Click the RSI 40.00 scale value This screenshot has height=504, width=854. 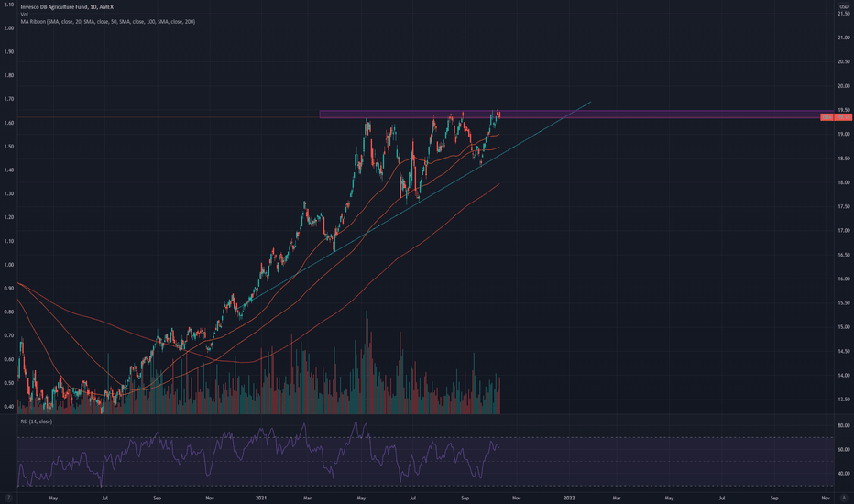point(844,474)
